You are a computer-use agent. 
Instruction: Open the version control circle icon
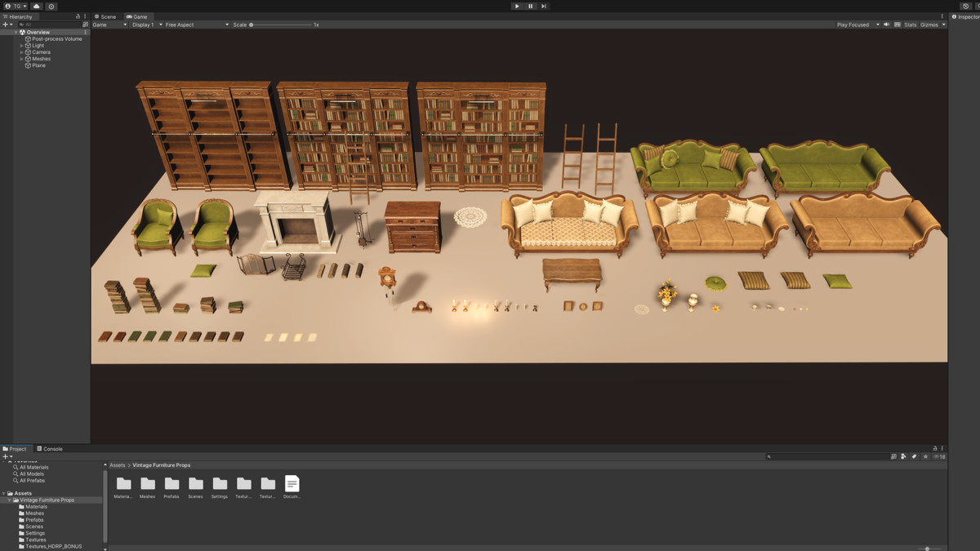[51, 6]
